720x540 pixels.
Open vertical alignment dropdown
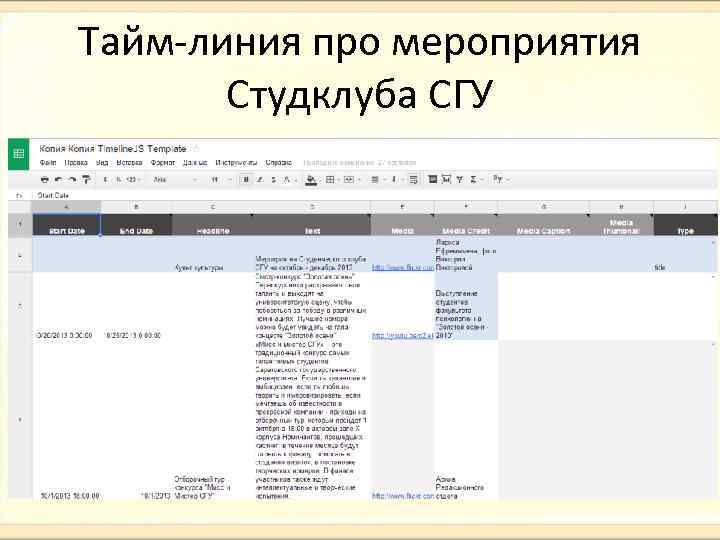395,180
